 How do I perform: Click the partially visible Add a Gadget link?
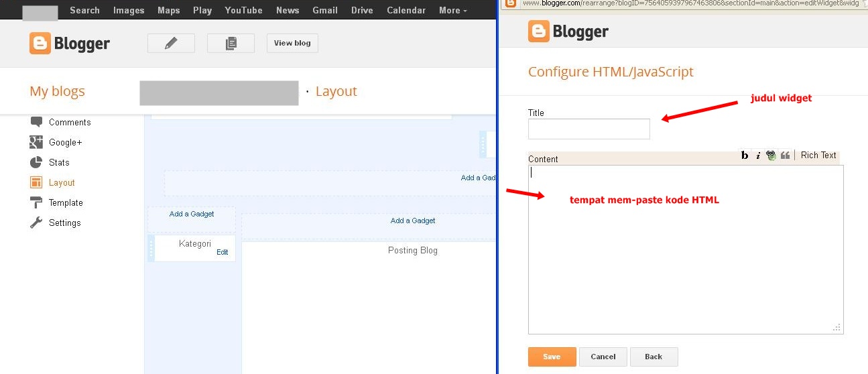pyautogui.click(x=479, y=178)
